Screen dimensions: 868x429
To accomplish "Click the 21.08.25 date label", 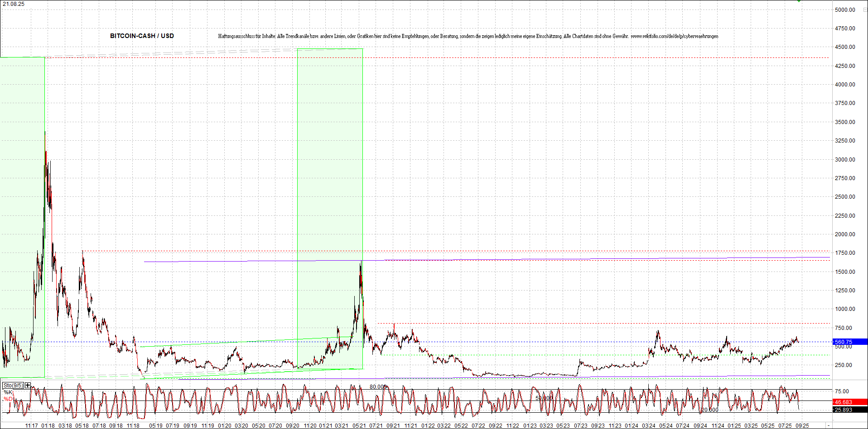I will (14, 4).
